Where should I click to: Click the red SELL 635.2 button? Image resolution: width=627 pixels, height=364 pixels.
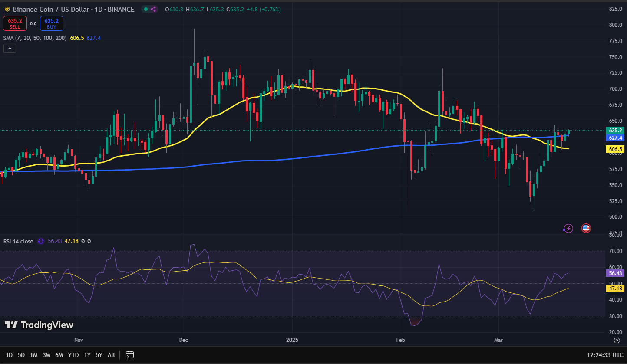tap(15, 23)
